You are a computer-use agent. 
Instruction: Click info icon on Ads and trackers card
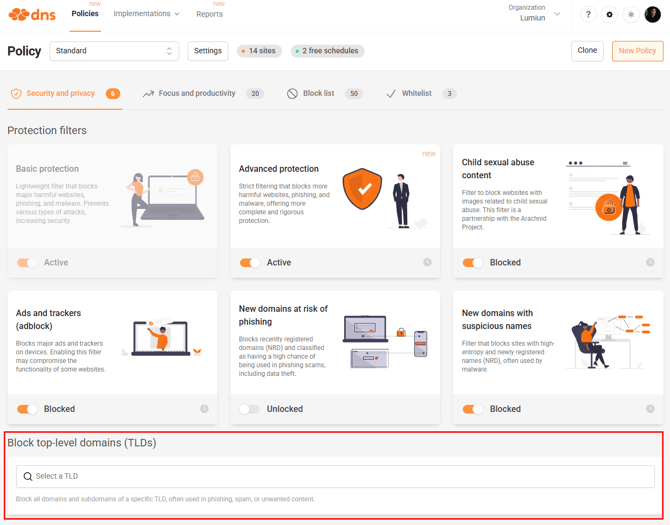pyautogui.click(x=204, y=408)
